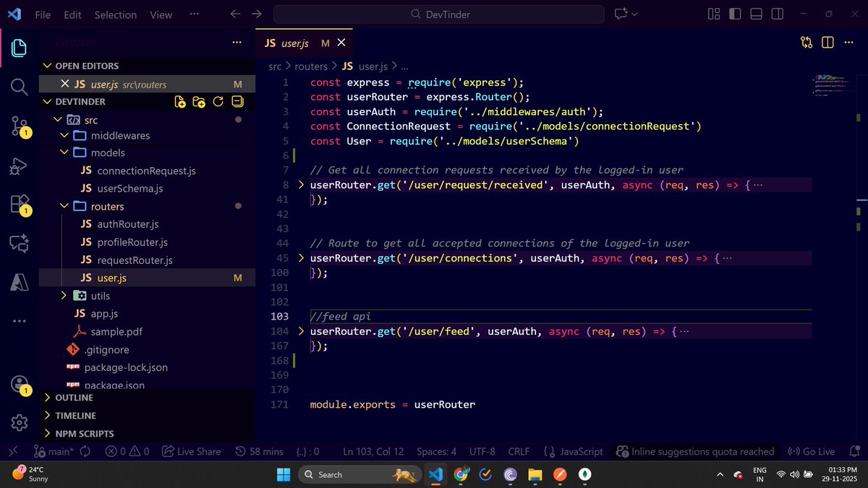
Task: Collapse the src folder
Action: pos(57,120)
